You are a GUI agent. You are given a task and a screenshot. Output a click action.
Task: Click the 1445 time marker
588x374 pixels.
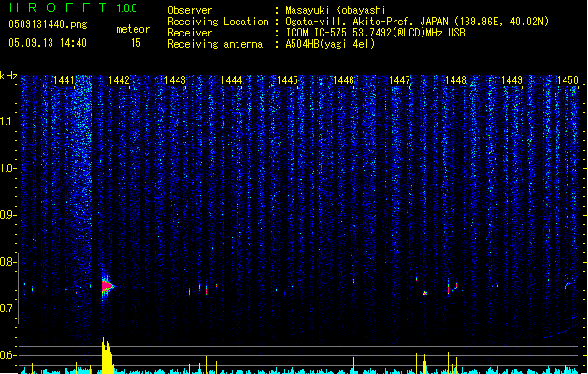pyautogui.click(x=287, y=80)
